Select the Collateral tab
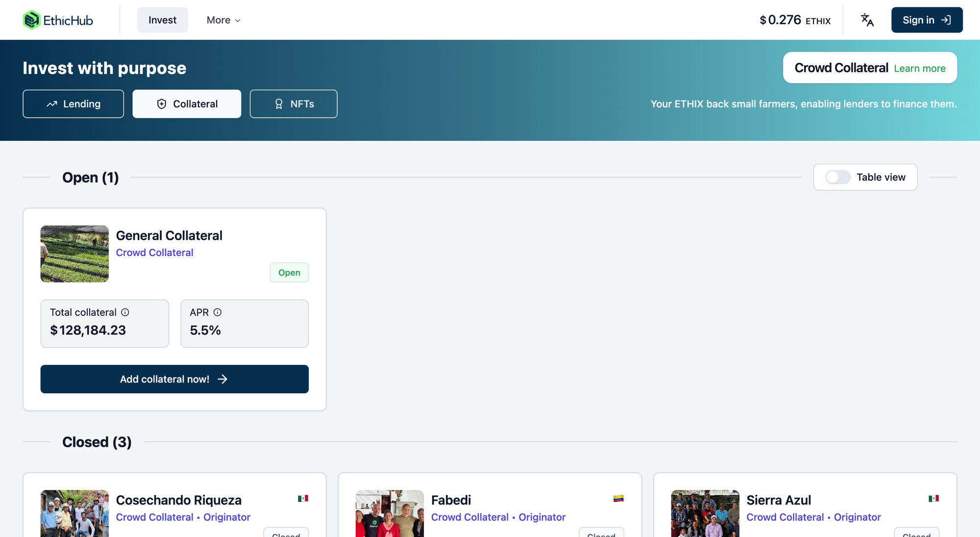Screen dimensions: 980x537 click(x=187, y=104)
